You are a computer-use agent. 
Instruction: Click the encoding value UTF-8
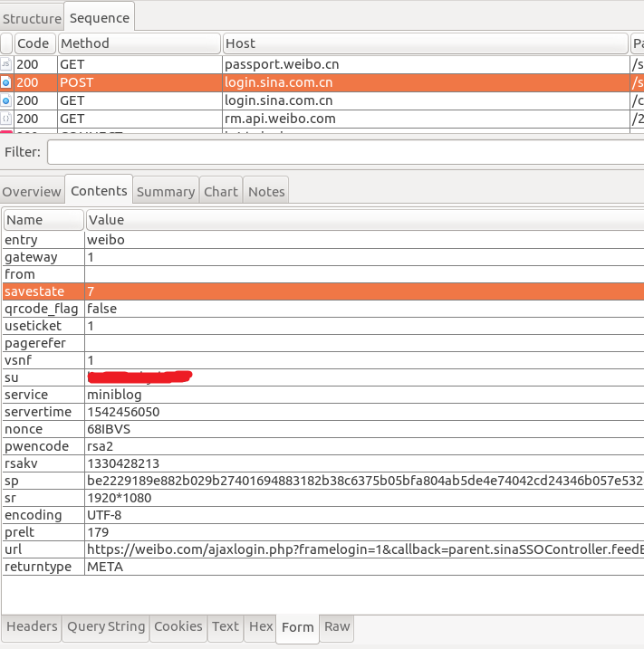104,515
